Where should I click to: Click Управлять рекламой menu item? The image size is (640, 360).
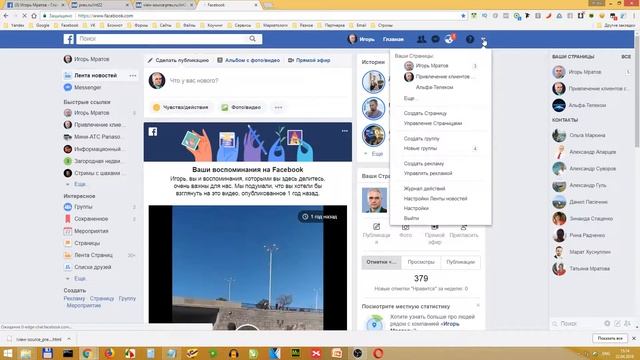(428, 173)
